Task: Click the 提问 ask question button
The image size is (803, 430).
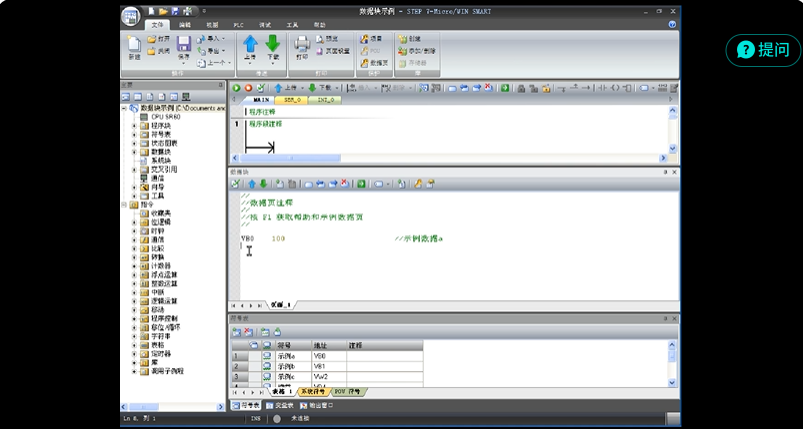Action: pos(763,50)
